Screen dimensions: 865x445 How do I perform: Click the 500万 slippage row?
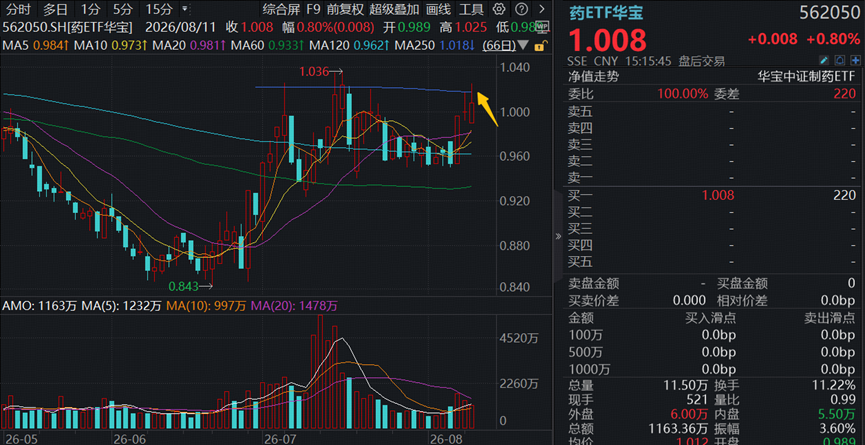click(x=712, y=352)
